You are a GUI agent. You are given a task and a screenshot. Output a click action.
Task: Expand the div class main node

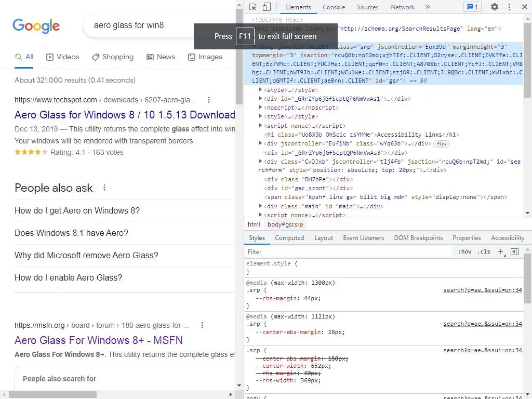click(x=260, y=206)
